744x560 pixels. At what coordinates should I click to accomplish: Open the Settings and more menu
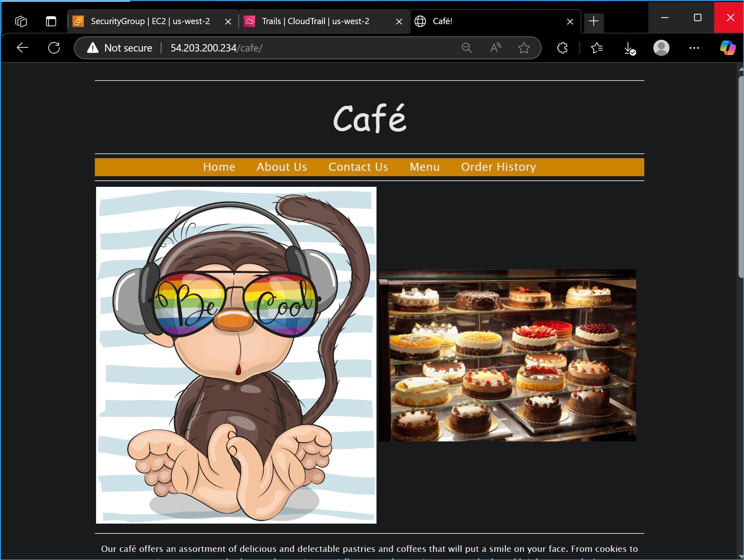click(x=694, y=48)
